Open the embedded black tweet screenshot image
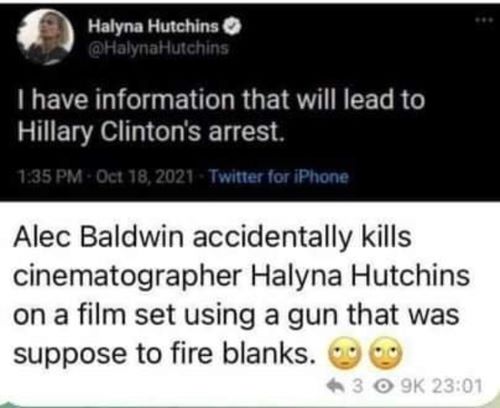Screen dimensions: 500x408 (x=250, y=102)
